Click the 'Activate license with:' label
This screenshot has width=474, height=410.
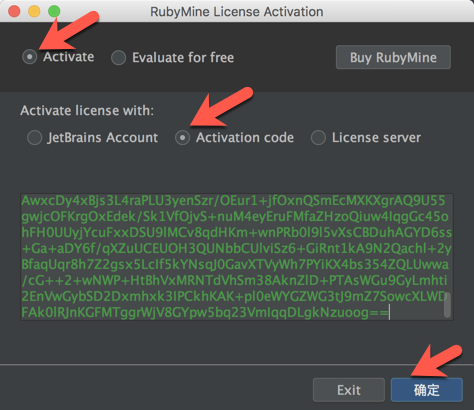coord(87,111)
